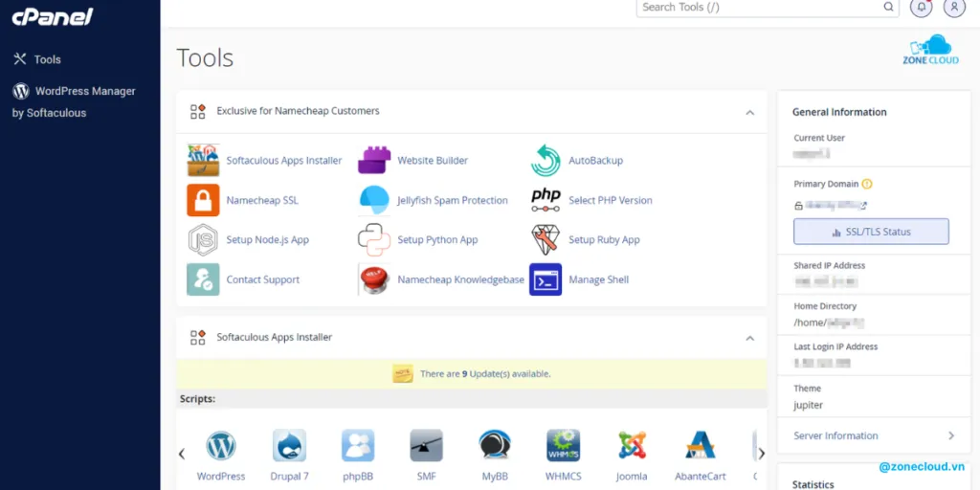Click the Manage Shell terminal icon

pos(546,279)
